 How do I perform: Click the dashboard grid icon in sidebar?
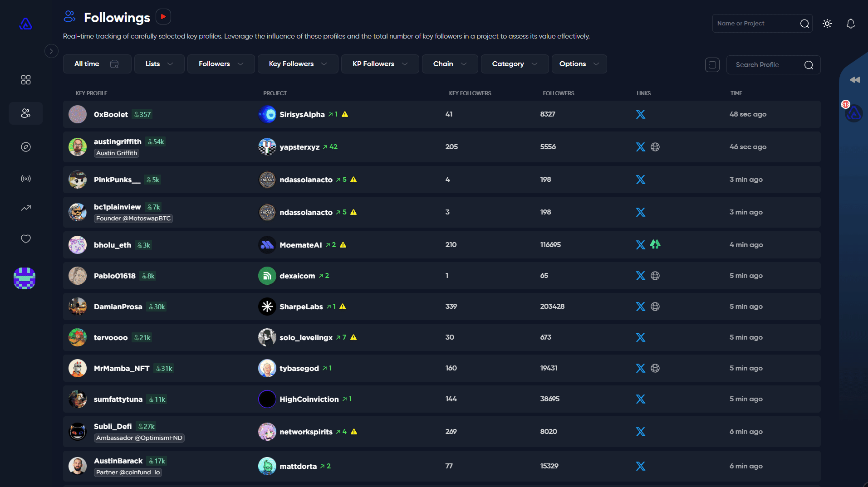26,80
